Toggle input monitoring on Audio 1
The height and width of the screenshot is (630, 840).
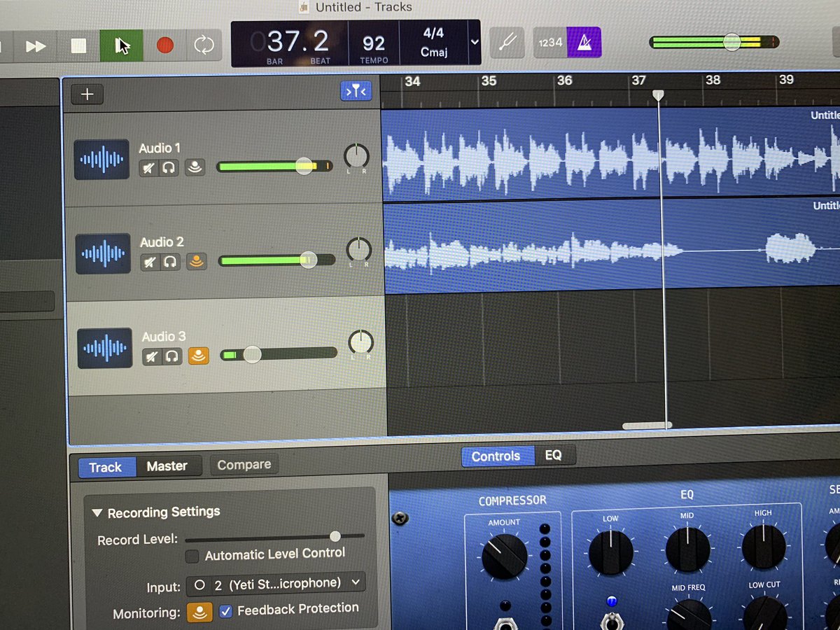click(x=195, y=167)
